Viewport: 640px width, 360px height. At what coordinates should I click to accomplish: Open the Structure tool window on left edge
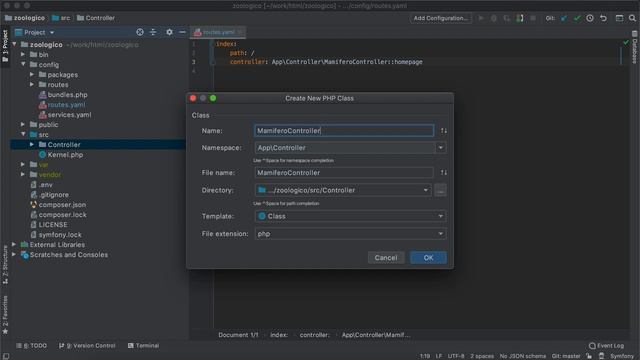point(5,264)
